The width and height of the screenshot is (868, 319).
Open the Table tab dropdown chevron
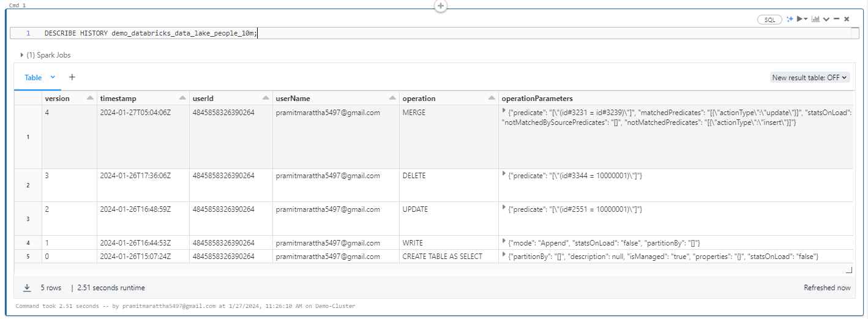coord(53,77)
